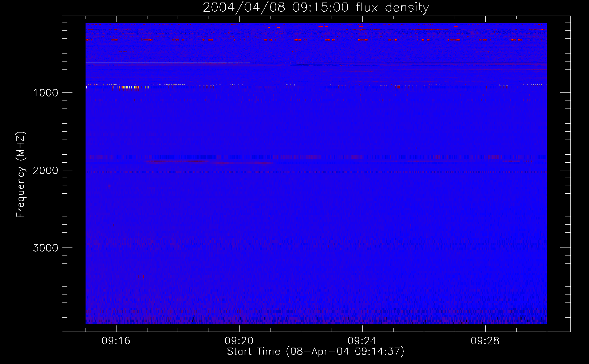Click the "Frequency (MHZ)" axis label
Screen dimensions: 589x364
tap(21, 175)
